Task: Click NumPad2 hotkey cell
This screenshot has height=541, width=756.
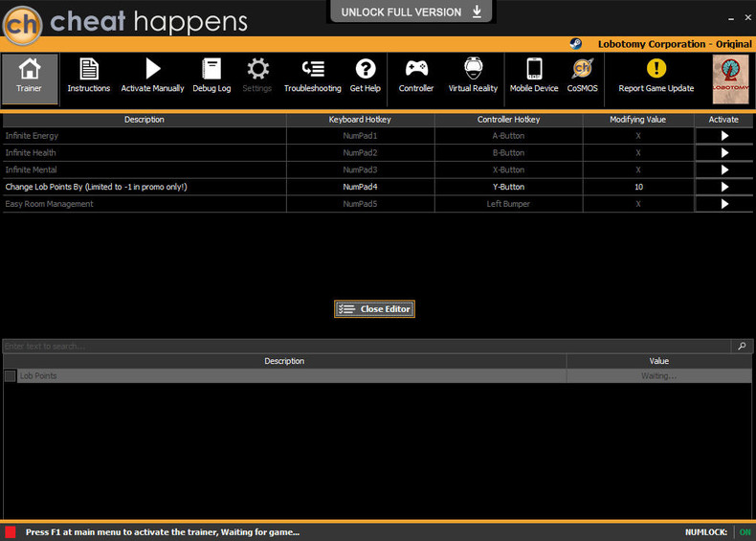Action: point(360,153)
